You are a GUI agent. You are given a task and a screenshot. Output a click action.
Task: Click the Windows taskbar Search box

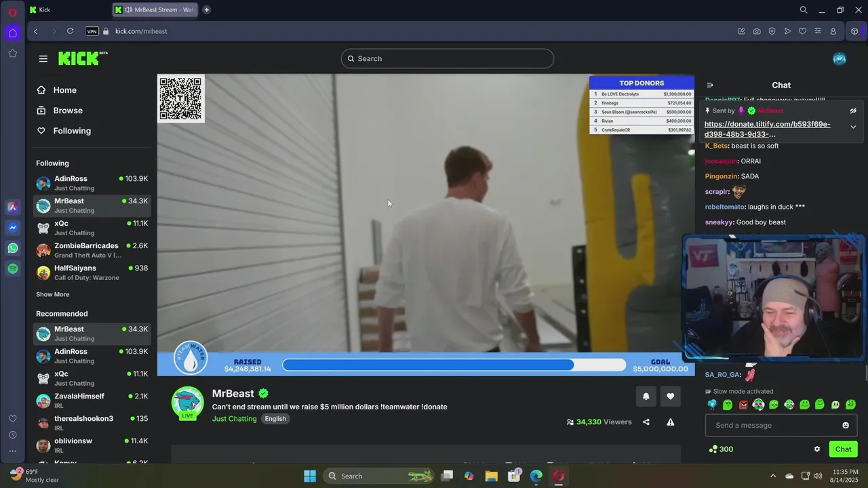pyautogui.click(x=378, y=476)
